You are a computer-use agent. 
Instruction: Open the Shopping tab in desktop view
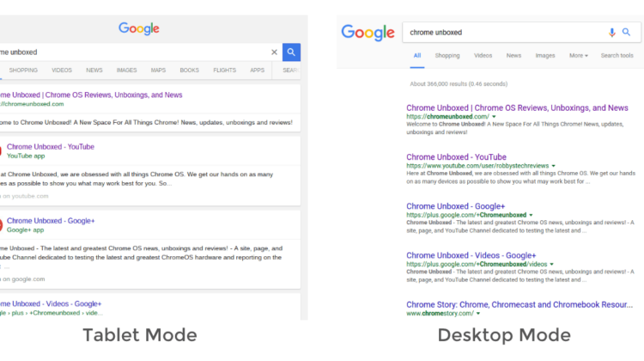447,56
